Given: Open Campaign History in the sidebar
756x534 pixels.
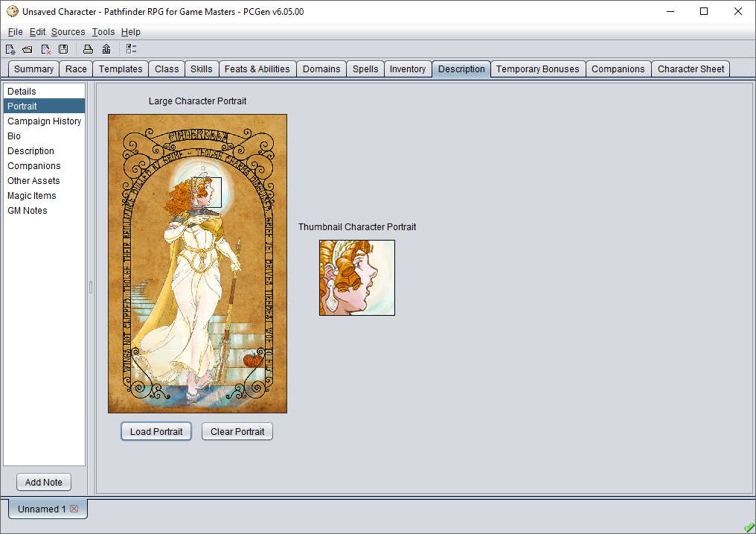Looking at the screenshot, I should [x=45, y=121].
